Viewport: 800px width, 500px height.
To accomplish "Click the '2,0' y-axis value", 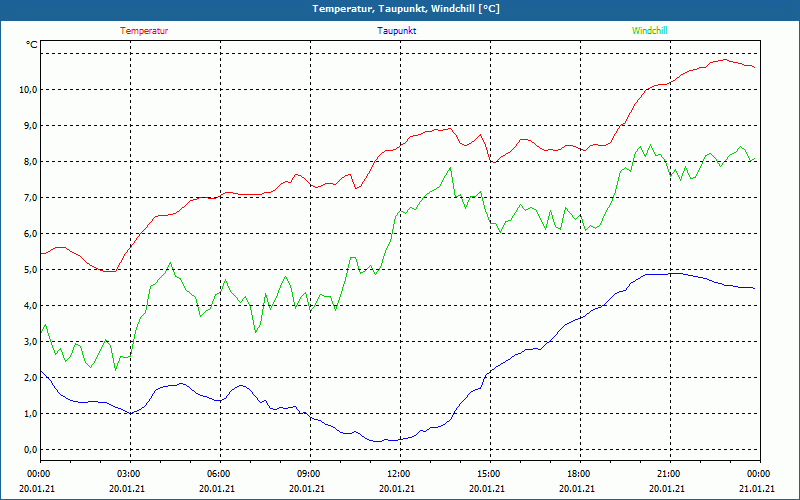I will coord(30,378).
